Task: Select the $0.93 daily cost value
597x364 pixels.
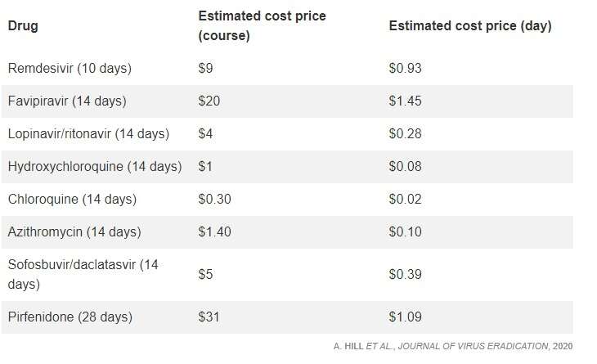Action: pos(405,69)
